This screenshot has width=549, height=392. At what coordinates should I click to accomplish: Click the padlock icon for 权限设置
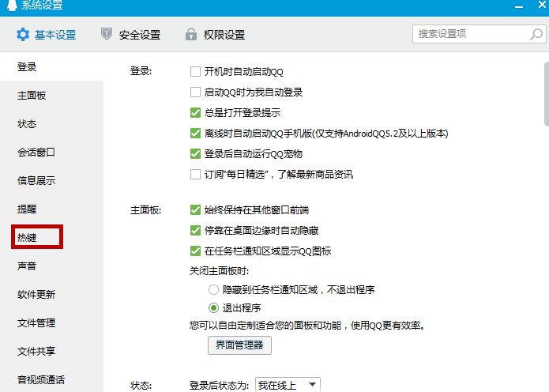(x=191, y=34)
